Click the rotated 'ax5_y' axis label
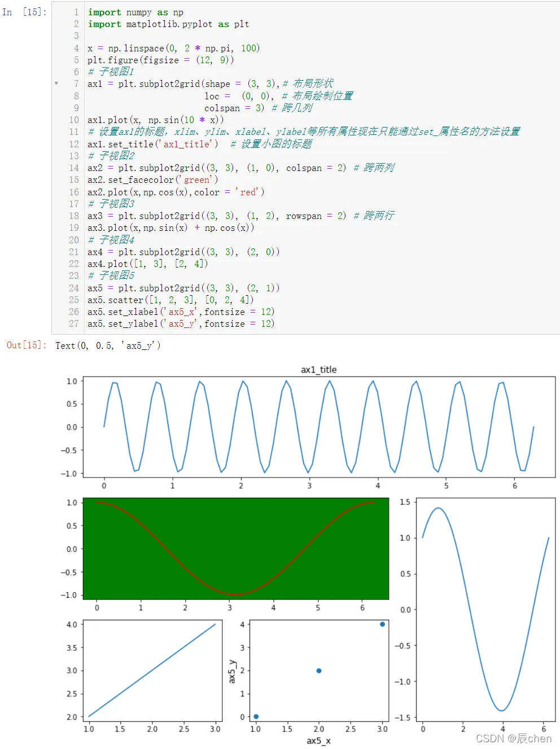The image size is (560, 749). [231, 671]
